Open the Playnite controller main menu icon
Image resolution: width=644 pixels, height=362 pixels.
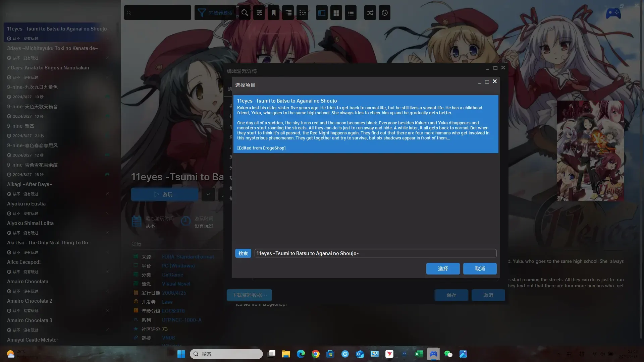click(613, 13)
